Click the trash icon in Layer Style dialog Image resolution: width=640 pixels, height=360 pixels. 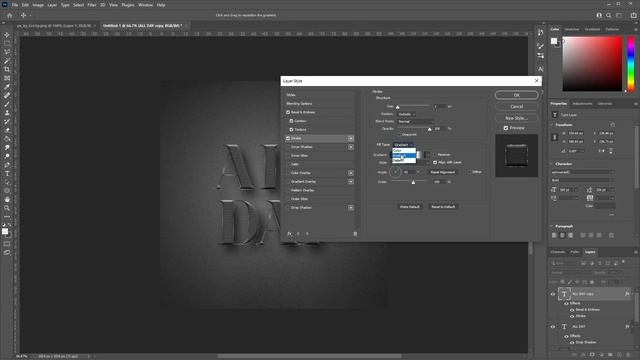click(x=355, y=234)
